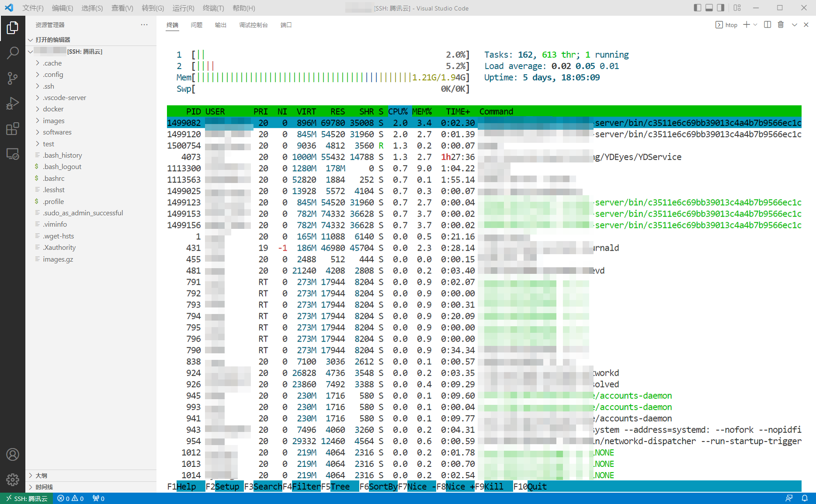The image size is (816, 504).
Task: Switch to the 端口 panel tab
Action: pos(286,25)
